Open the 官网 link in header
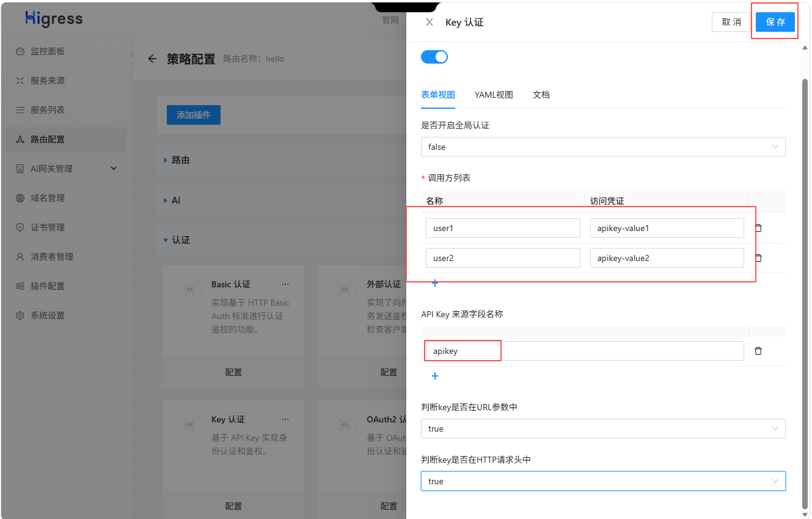The image size is (812, 519). (x=390, y=20)
